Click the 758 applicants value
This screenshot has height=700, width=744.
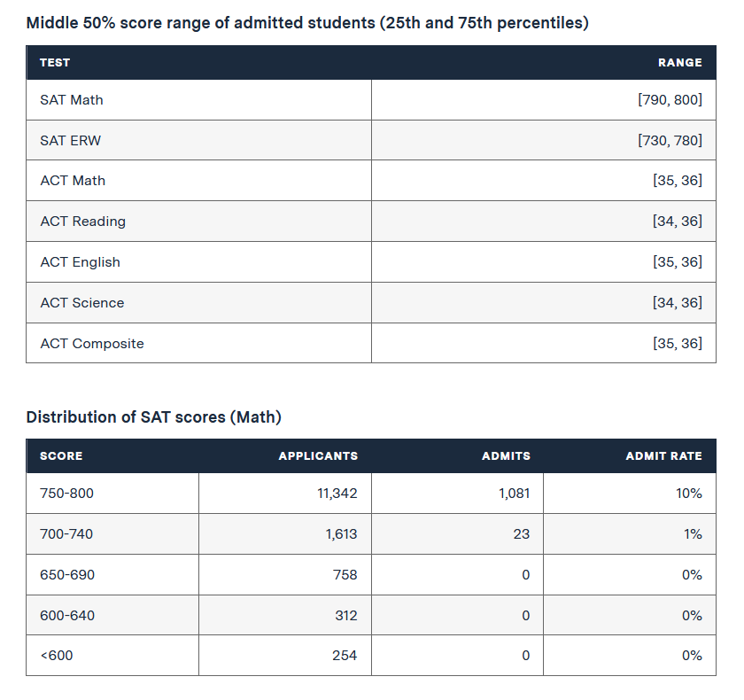coord(345,575)
